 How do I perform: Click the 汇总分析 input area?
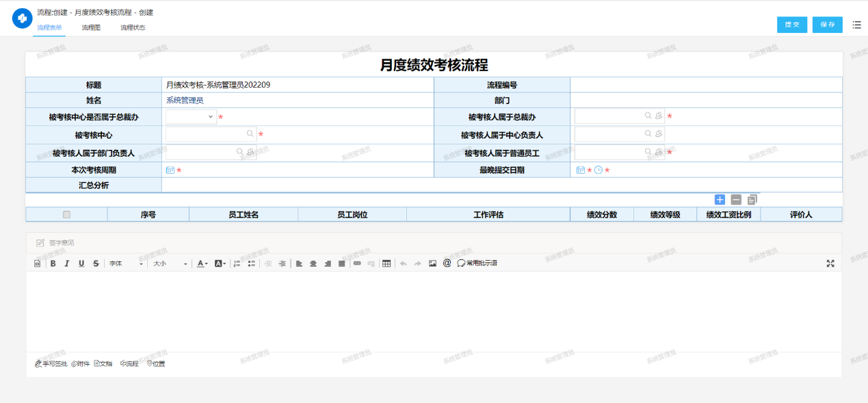[501, 185]
